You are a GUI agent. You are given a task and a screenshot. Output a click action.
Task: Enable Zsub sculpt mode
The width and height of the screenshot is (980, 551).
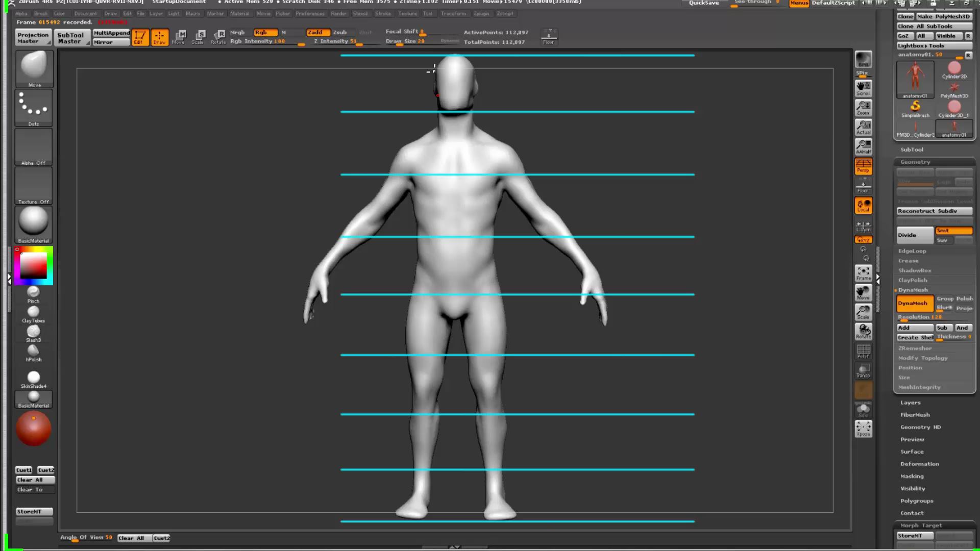[340, 32]
